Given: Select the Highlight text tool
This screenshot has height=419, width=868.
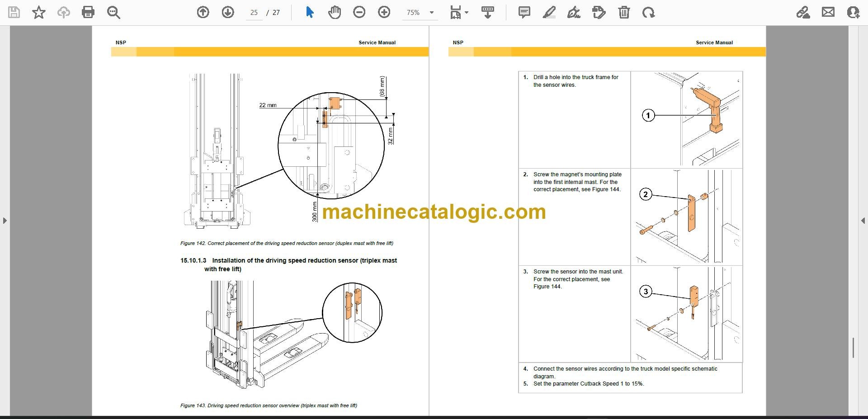Looking at the screenshot, I should pyautogui.click(x=549, y=12).
